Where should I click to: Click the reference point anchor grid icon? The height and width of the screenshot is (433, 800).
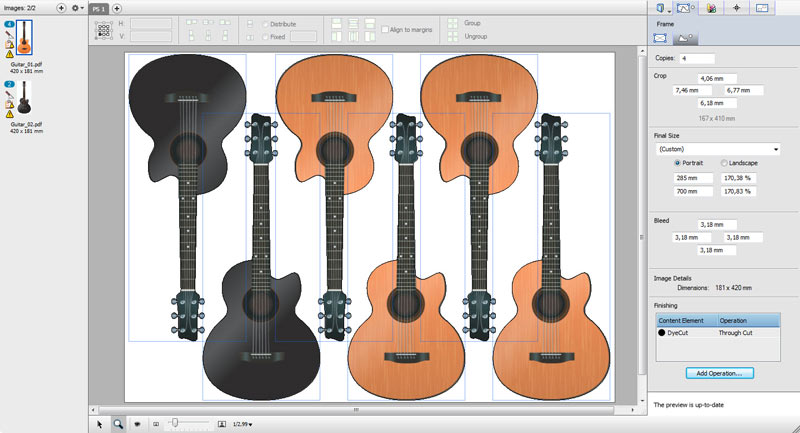coord(104,30)
